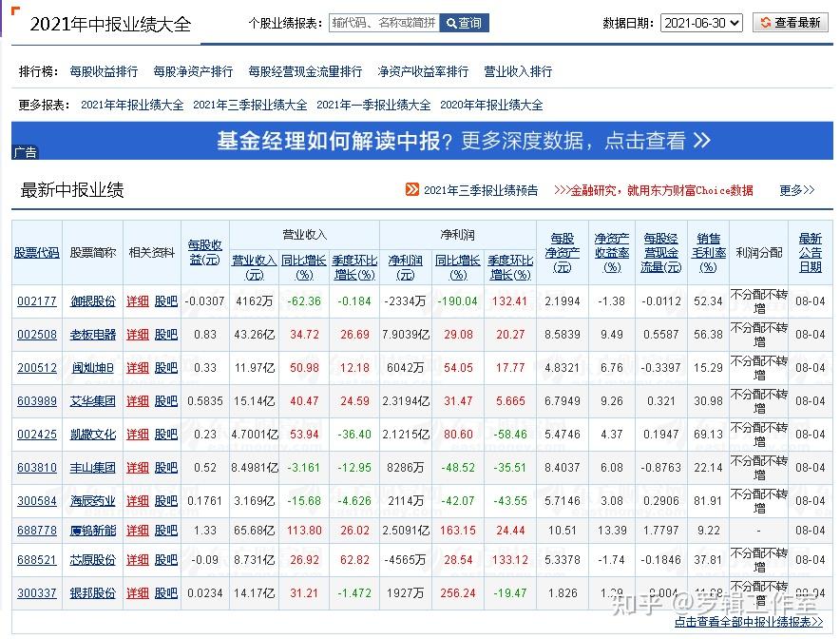Open 每股经营现金流量排行 ranking link
The height and width of the screenshot is (639, 840).
coord(305,71)
